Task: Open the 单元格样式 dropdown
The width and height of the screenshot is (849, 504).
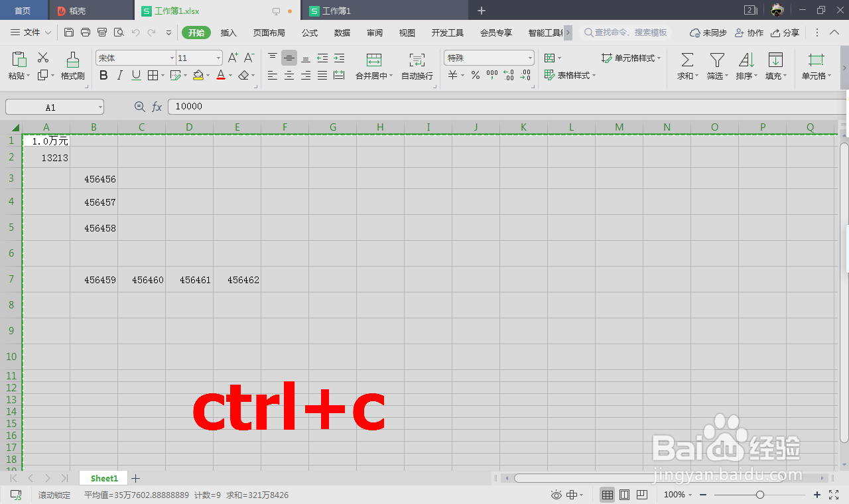Action: coord(631,58)
